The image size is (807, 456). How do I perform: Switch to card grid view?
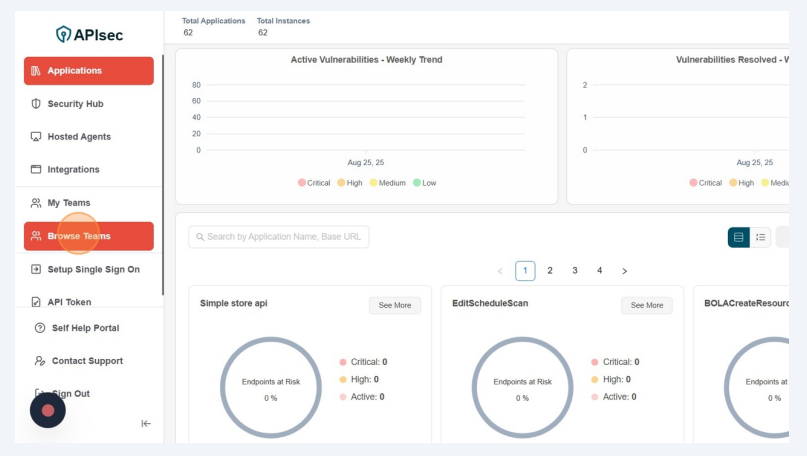(738, 237)
